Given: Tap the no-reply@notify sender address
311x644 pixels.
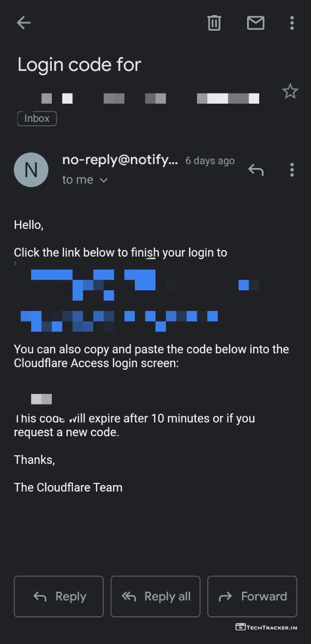Looking at the screenshot, I should click(120, 160).
